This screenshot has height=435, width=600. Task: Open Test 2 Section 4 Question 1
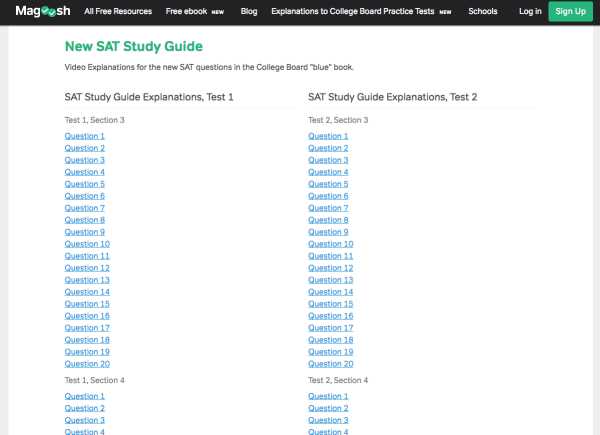(x=328, y=396)
